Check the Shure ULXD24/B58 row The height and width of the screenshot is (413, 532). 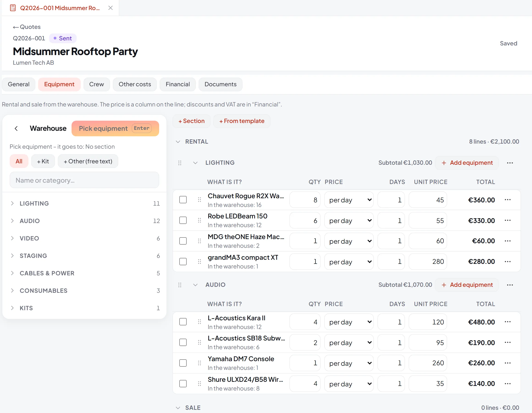click(183, 384)
